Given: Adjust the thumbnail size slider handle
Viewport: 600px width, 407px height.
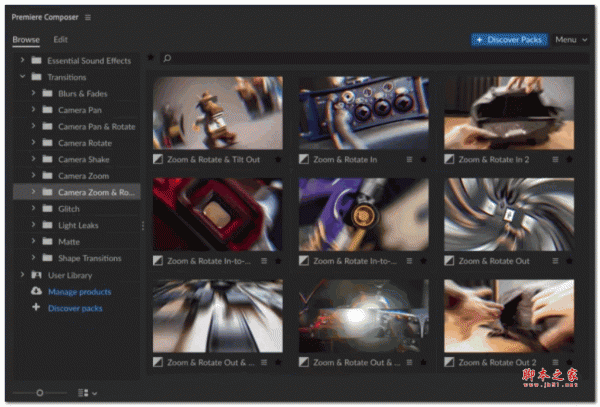Looking at the screenshot, I should (39, 393).
